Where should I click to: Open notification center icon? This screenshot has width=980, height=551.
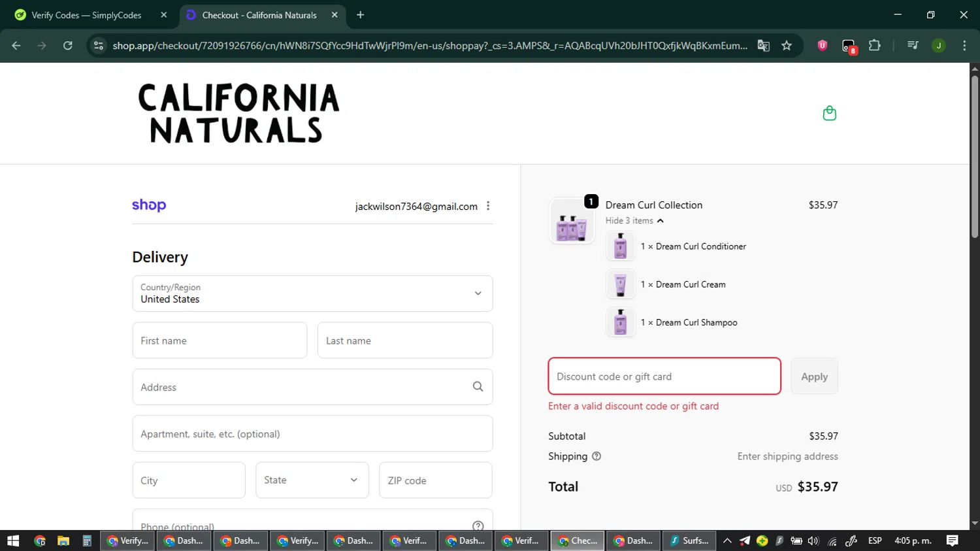952,541
